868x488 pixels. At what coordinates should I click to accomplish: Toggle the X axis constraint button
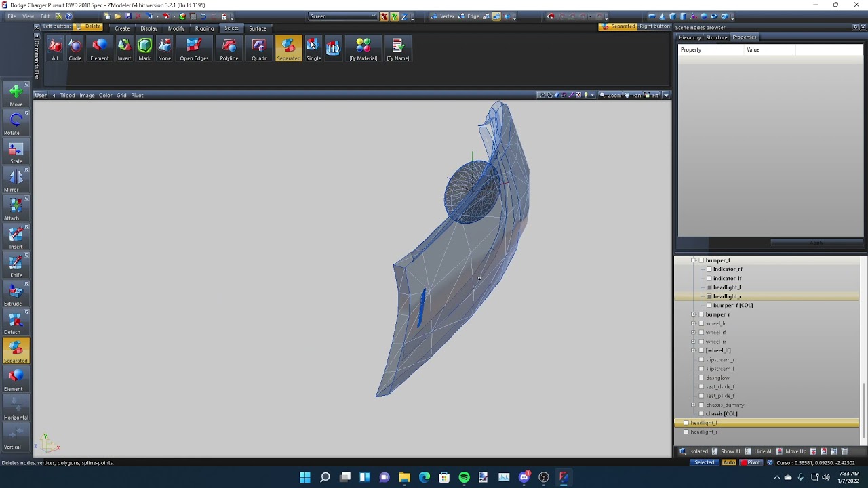[x=384, y=16]
